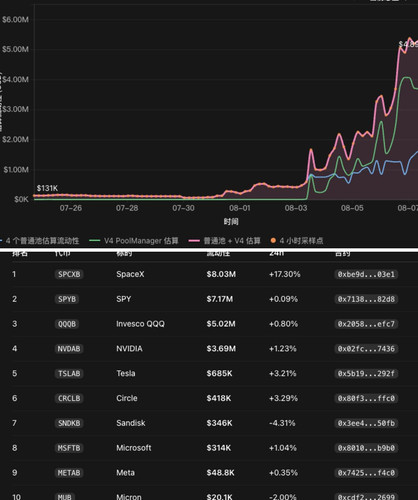Select the Tesla name cell
The width and height of the screenshot is (418, 500).
click(126, 373)
